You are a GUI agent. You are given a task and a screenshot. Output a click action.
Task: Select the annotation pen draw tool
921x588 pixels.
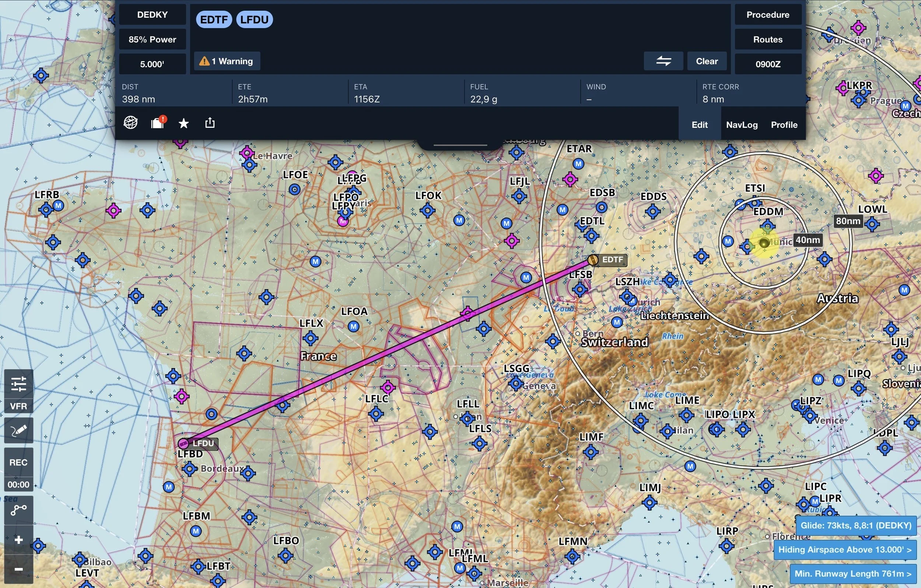pyautogui.click(x=18, y=430)
